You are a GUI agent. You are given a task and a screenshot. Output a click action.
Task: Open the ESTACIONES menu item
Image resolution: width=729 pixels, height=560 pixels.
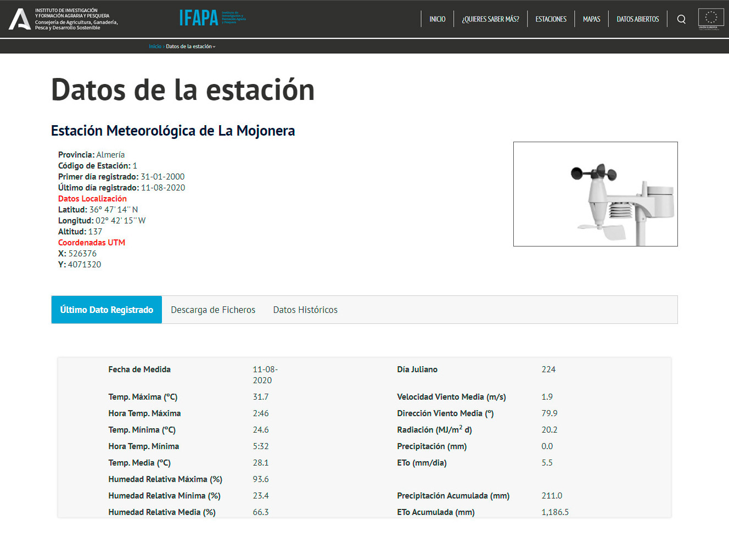point(551,19)
